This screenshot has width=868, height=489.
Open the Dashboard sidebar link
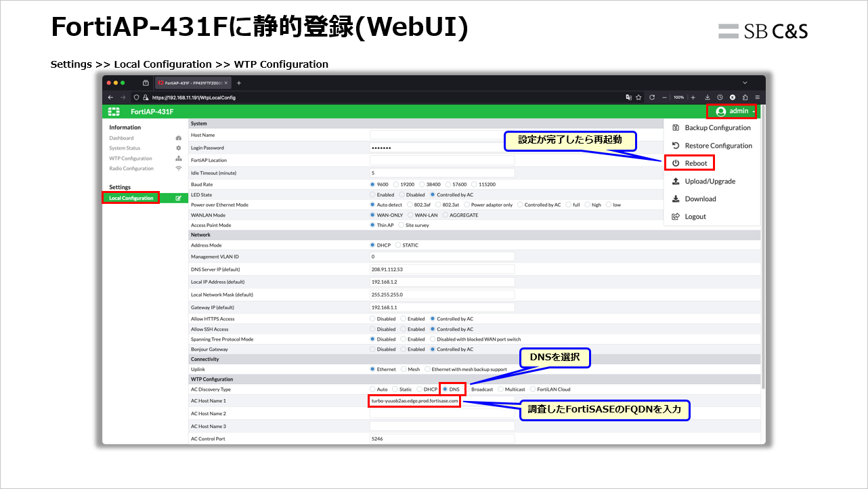coord(122,138)
